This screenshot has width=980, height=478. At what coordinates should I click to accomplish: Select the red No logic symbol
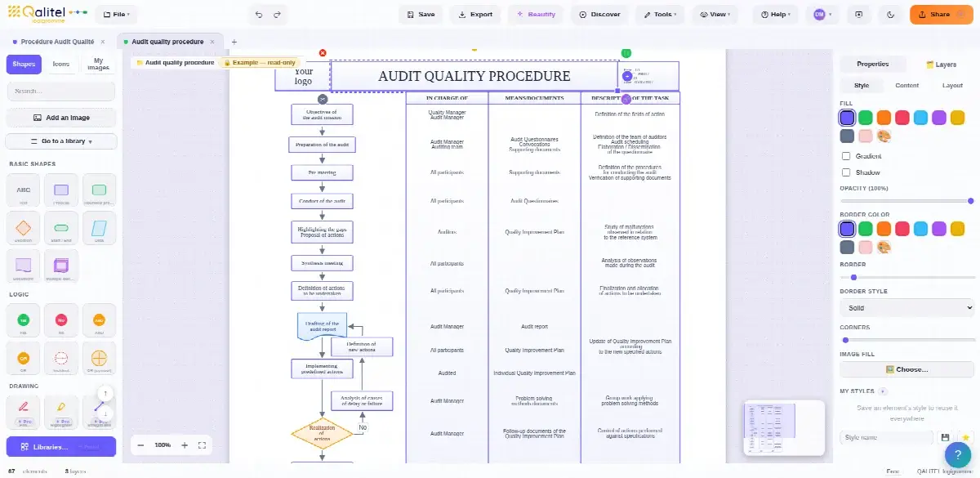[61, 320]
